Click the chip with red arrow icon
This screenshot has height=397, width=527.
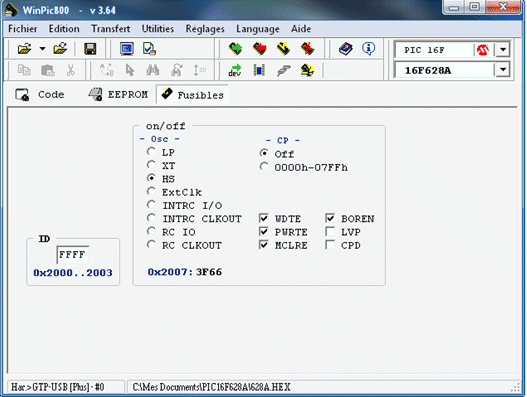259,49
